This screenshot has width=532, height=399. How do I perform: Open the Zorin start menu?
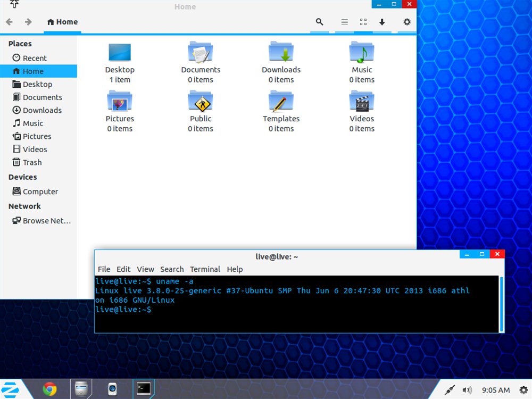click(x=12, y=389)
